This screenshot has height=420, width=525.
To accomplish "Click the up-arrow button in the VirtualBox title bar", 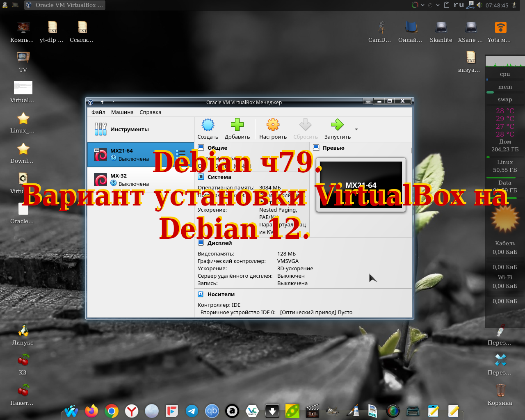I will click(102, 102).
